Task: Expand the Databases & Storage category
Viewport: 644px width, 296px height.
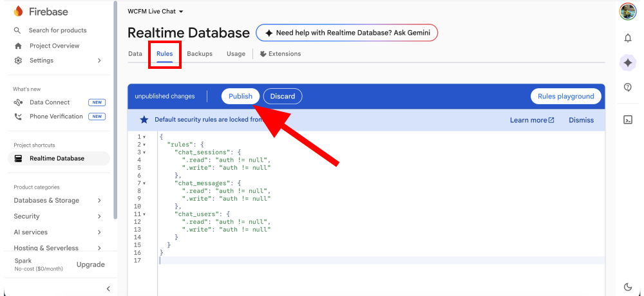Action: point(99,201)
